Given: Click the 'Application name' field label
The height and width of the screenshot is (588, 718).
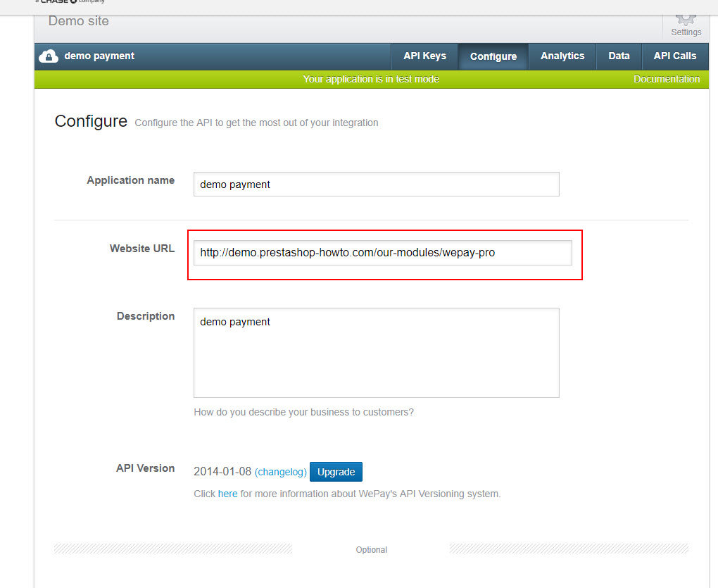Looking at the screenshot, I should point(130,180).
